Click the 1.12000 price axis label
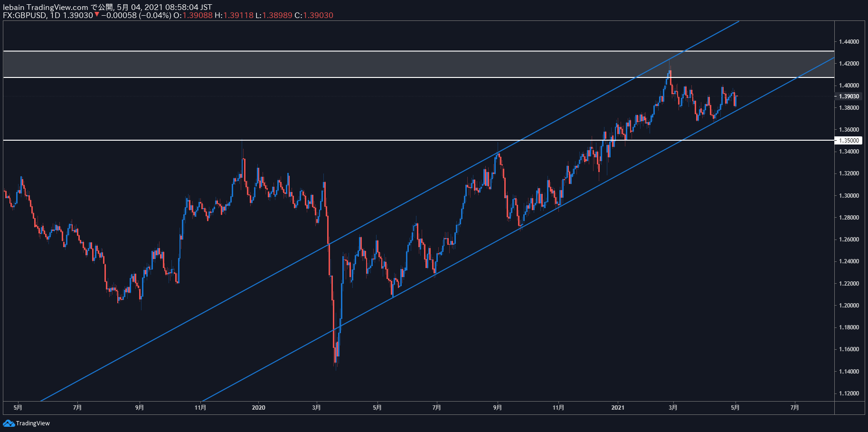This screenshot has width=868, height=432. 849,394
